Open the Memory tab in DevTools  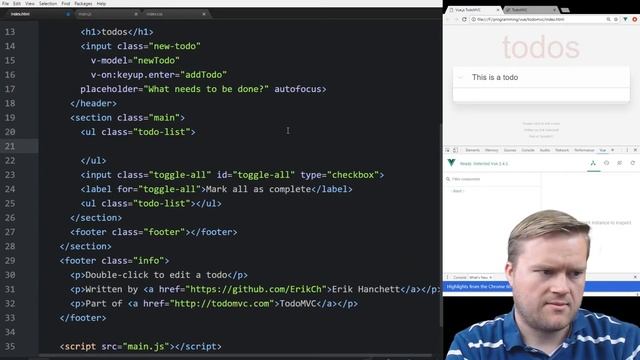pyautogui.click(x=491, y=150)
